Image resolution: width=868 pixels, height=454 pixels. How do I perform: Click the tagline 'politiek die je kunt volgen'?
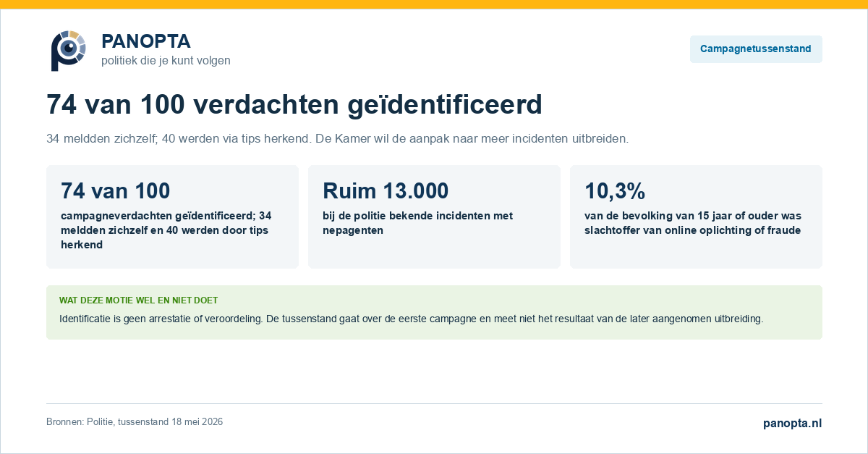click(x=166, y=61)
